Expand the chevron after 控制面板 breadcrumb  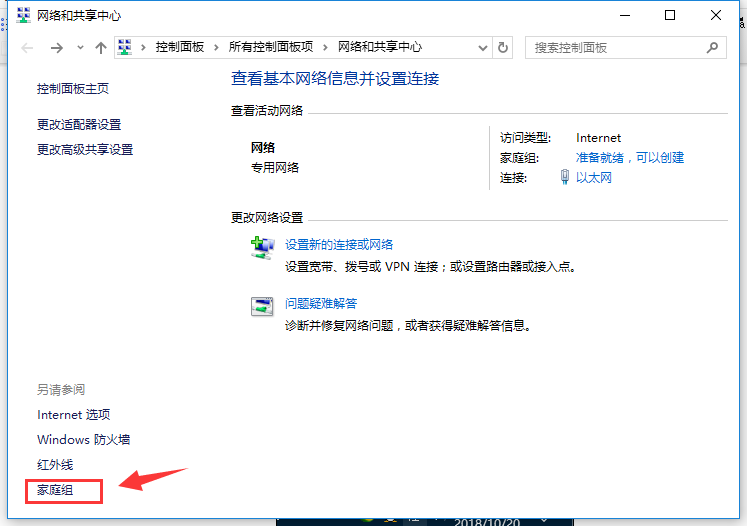tap(218, 47)
